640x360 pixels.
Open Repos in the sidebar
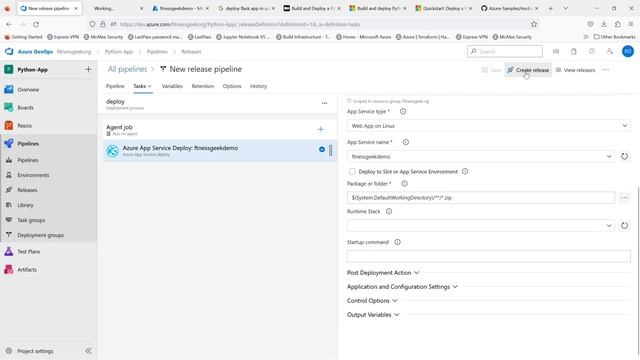click(24, 125)
